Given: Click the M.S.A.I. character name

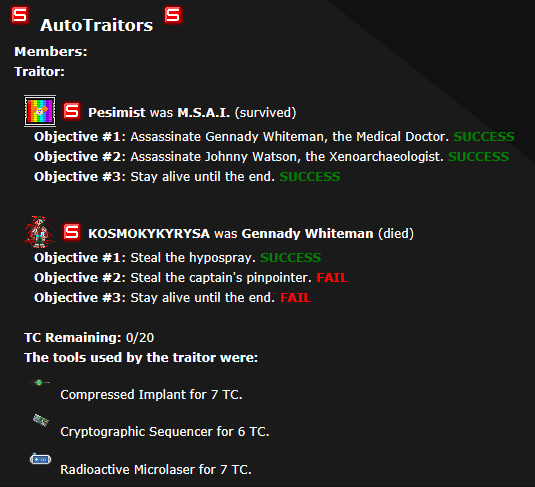Looking at the screenshot, I should [x=204, y=113].
